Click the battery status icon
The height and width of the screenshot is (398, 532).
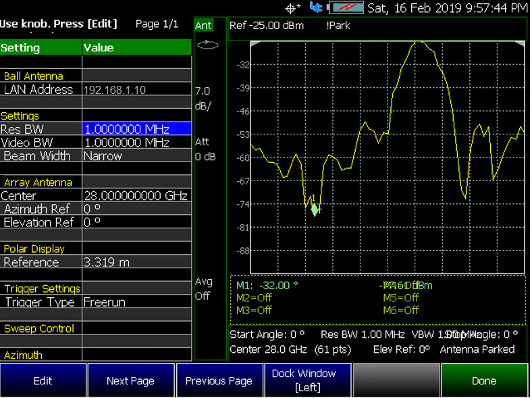tap(346, 7)
